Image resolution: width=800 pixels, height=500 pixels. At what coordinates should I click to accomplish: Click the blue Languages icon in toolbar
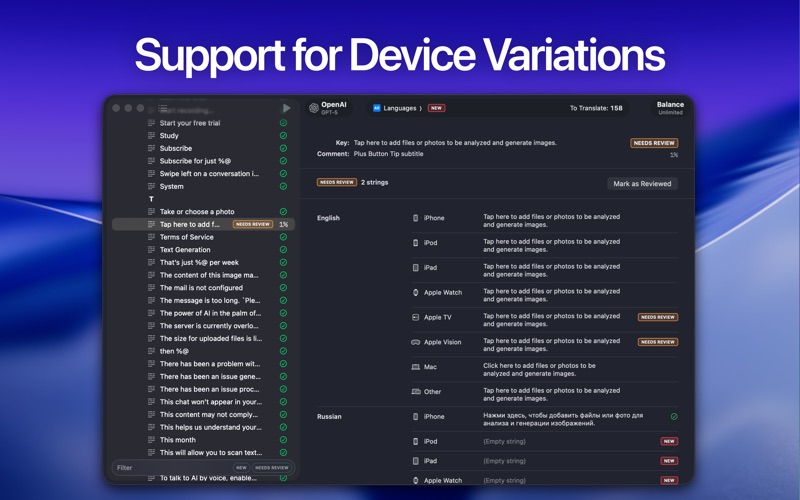pyautogui.click(x=377, y=108)
